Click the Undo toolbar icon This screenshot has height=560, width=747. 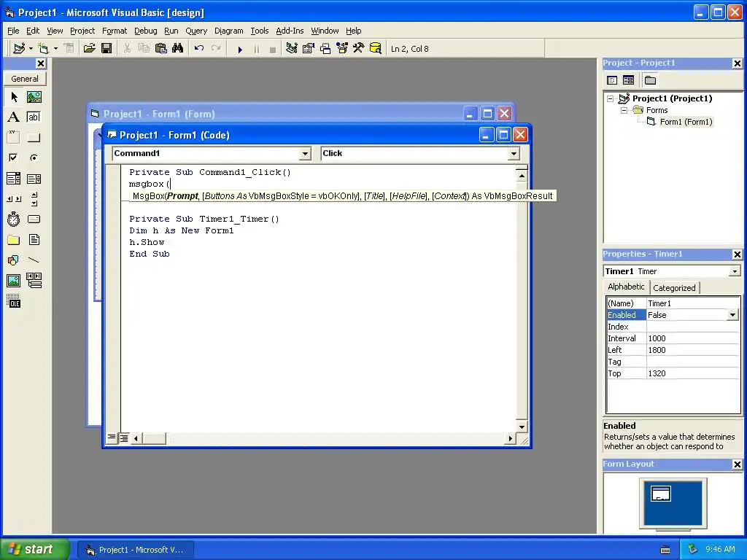[x=199, y=49]
